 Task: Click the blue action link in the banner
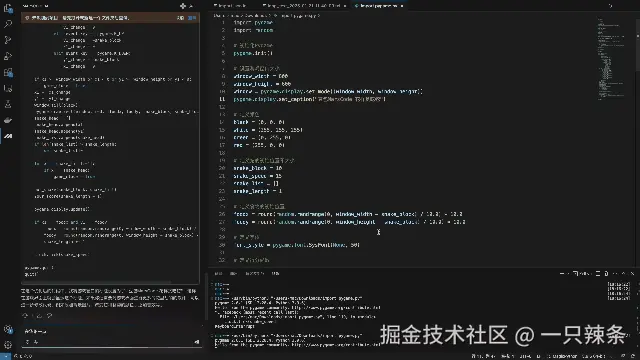192,18
